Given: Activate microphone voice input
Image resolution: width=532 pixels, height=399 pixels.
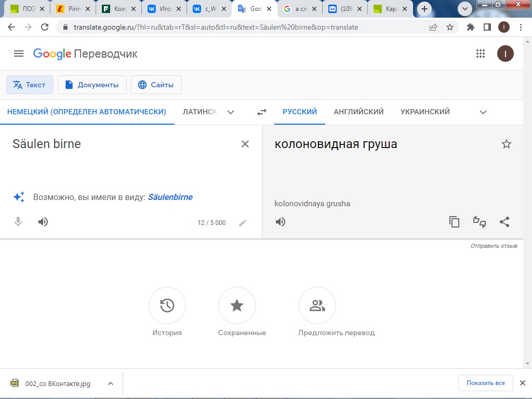Looking at the screenshot, I should click(18, 222).
